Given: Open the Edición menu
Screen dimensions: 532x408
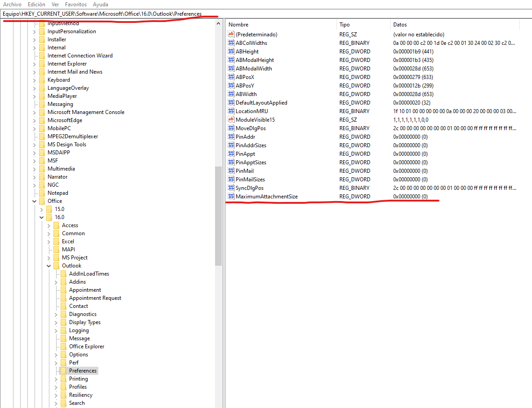Looking at the screenshot, I should tap(36, 4).
